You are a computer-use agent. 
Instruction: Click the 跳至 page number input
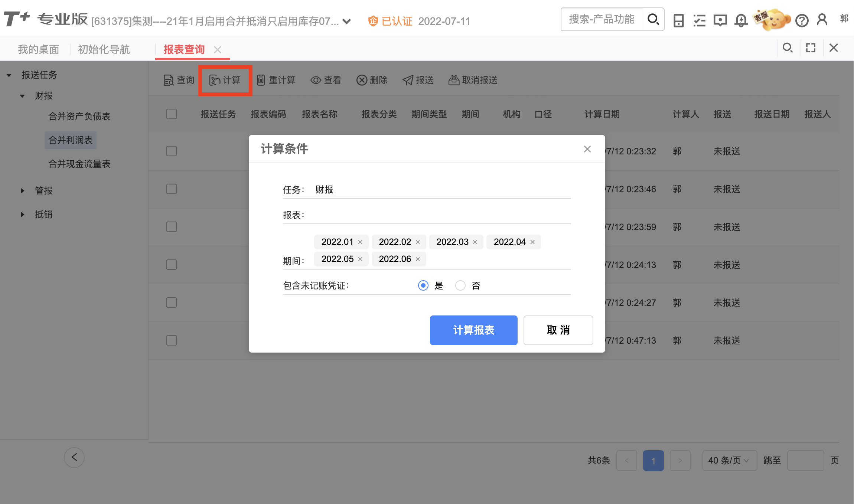(x=805, y=461)
